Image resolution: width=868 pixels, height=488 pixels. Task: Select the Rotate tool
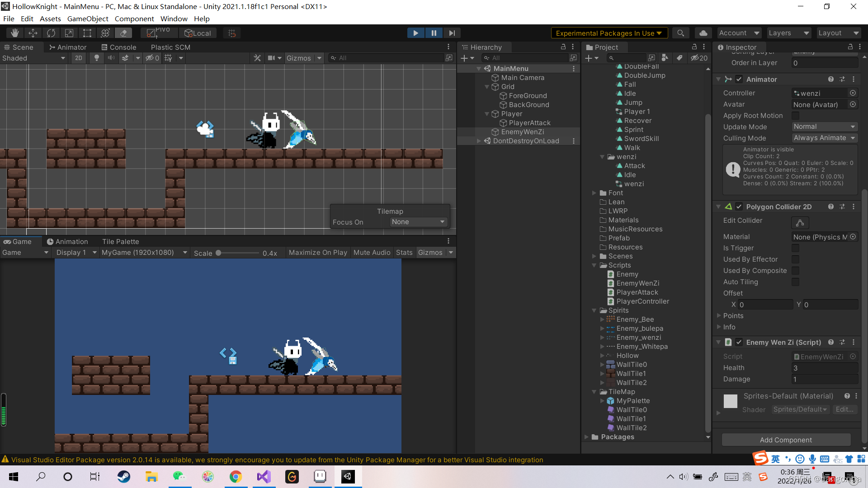click(x=51, y=33)
